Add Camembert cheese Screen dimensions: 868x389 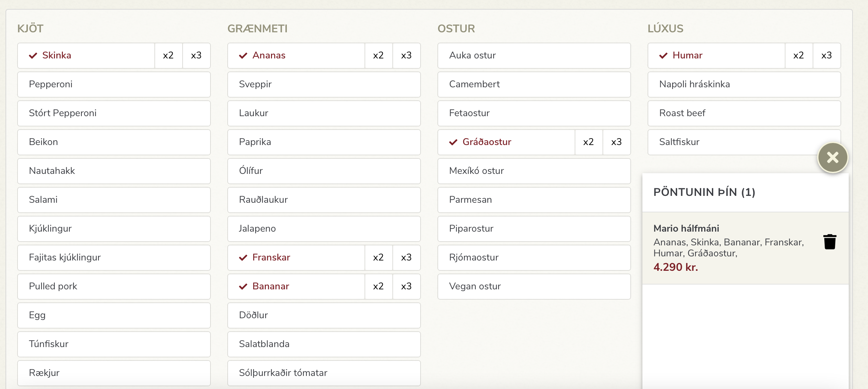pos(534,85)
